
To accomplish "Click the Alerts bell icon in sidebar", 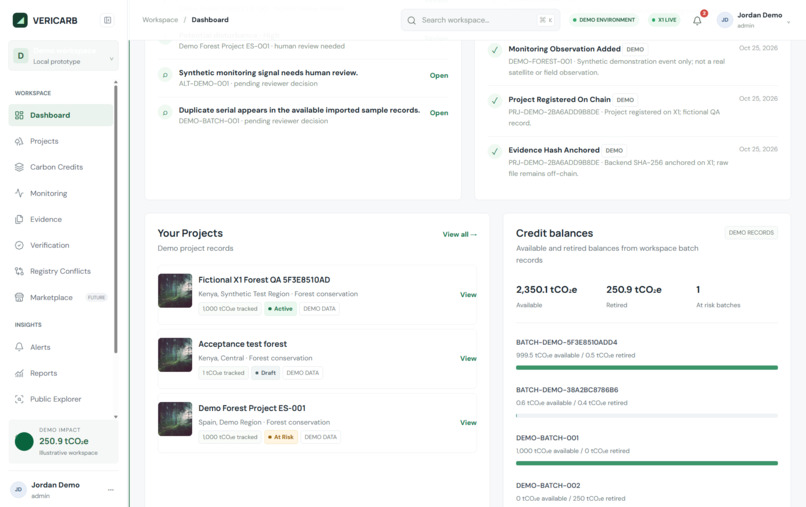I will [19, 347].
